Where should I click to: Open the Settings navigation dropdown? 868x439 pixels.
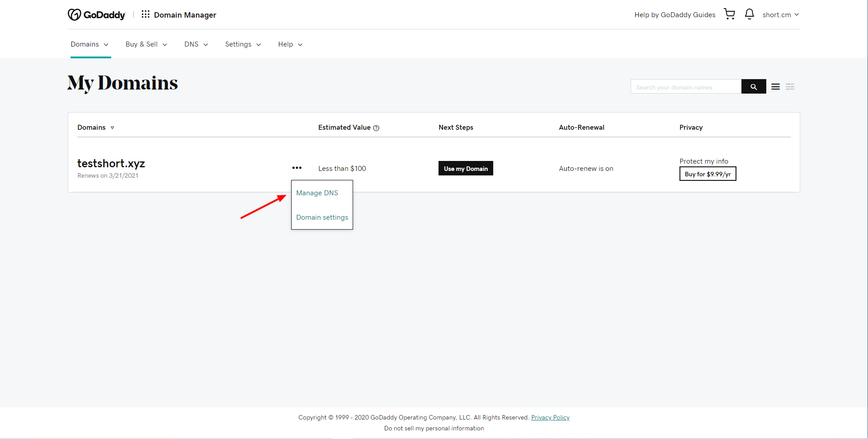pyautogui.click(x=243, y=44)
